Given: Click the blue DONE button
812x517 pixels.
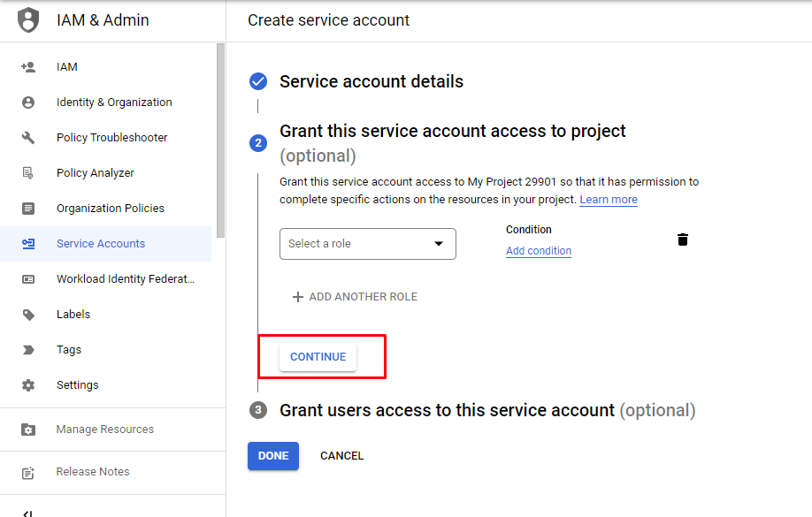Looking at the screenshot, I should pyautogui.click(x=273, y=456).
